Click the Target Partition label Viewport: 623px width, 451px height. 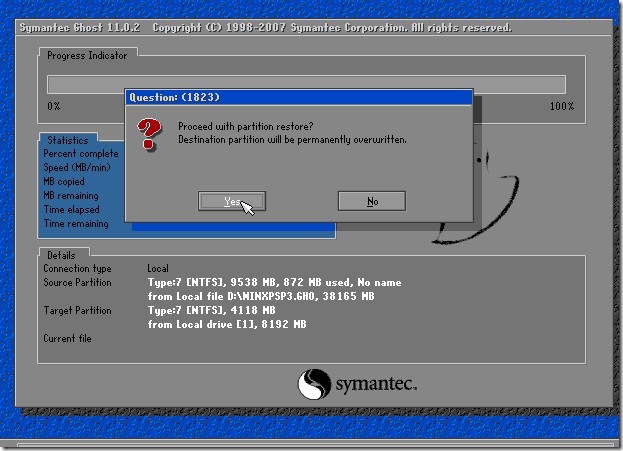[77, 310]
